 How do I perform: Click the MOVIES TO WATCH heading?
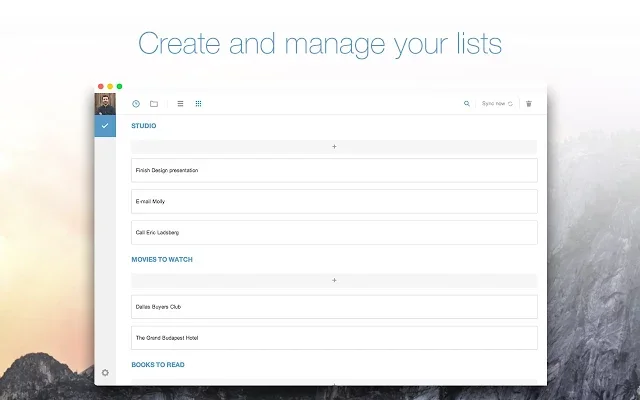click(x=162, y=259)
